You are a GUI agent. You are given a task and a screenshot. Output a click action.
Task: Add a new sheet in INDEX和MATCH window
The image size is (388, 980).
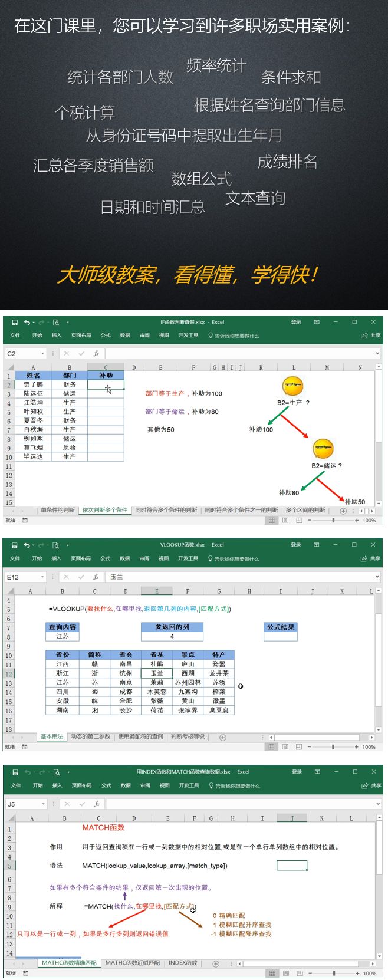pos(216,963)
